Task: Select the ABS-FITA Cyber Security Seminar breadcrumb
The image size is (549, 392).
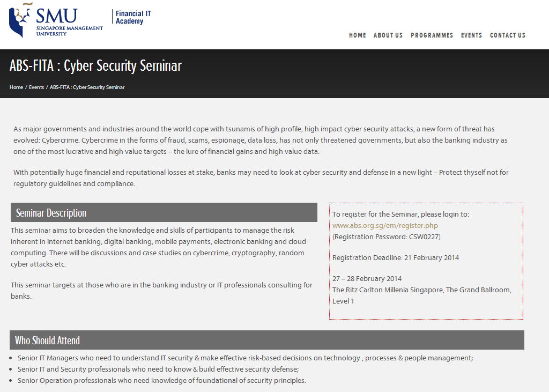Action: 87,87
